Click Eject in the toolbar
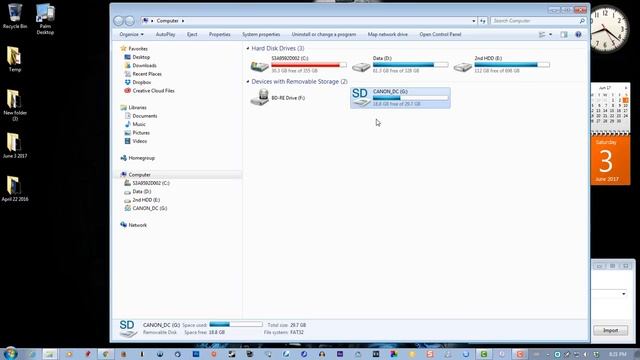640x360 pixels. click(x=192, y=35)
